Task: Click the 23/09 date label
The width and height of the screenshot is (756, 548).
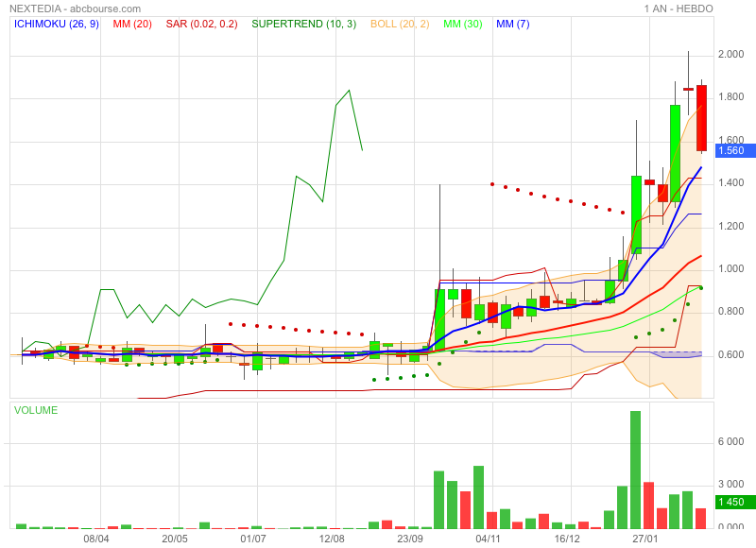Action: click(410, 539)
